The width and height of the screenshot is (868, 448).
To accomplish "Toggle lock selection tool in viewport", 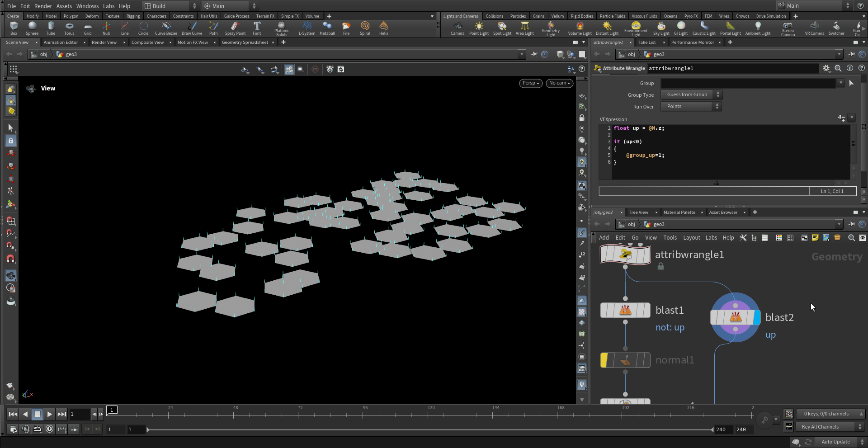I will (x=11, y=141).
